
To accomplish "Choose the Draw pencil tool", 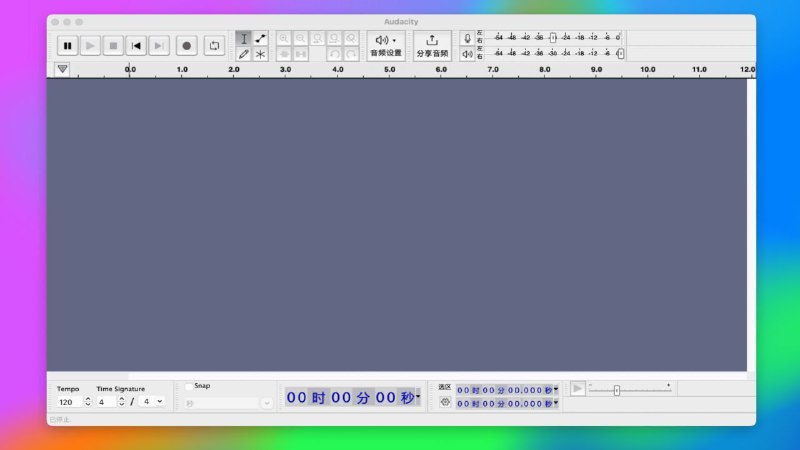I will [x=244, y=54].
